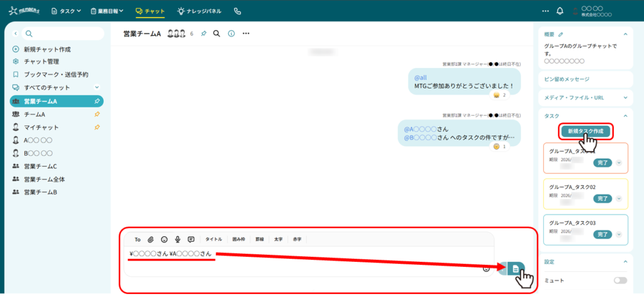Open chat info icon in header
Screen dimensions: 644x297
coord(231,34)
